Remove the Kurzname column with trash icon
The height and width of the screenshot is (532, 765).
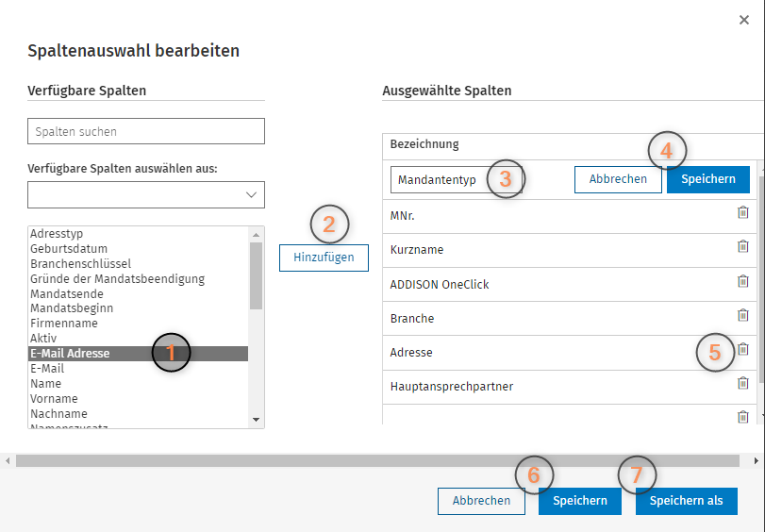742,246
